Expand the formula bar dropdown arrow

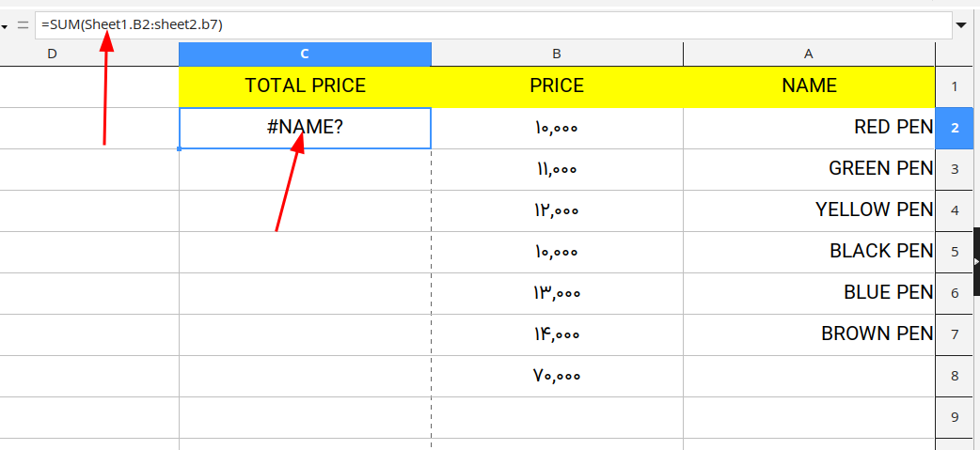(x=962, y=25)
